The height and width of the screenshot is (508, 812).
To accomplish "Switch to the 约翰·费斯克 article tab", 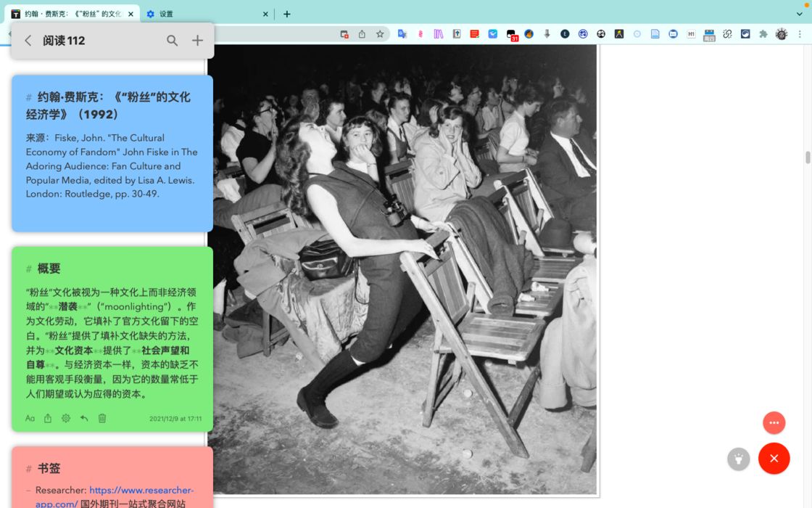I will tap(72, 14).
